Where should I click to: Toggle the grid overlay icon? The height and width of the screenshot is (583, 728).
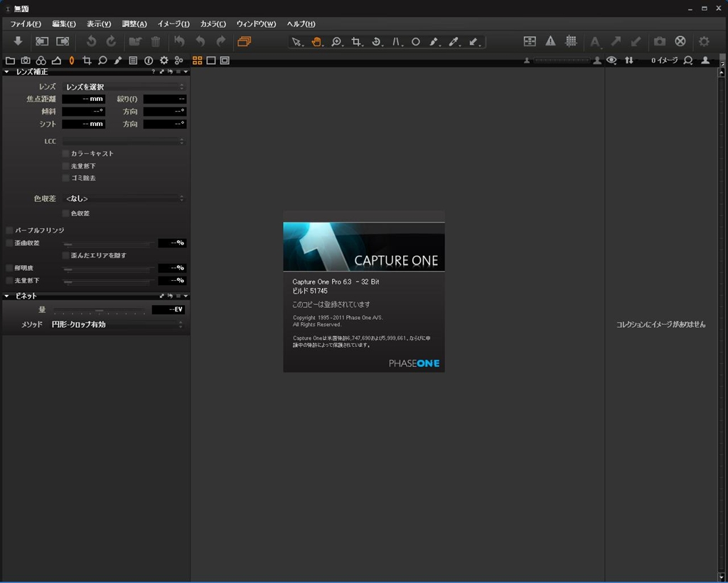coord(570,41)
